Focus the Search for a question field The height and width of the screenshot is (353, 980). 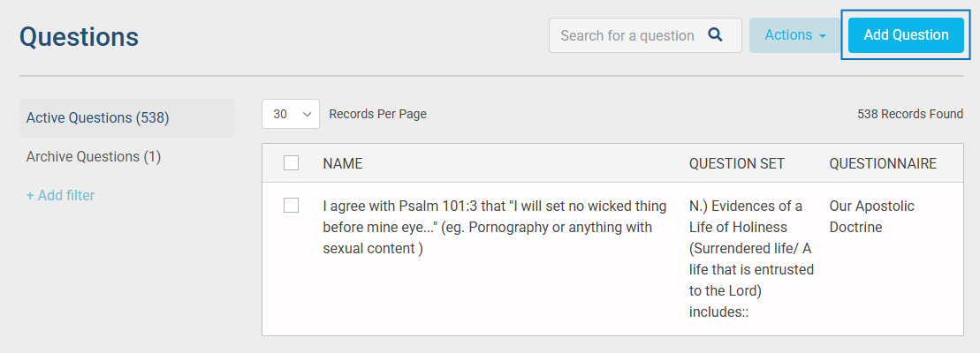point(627,35)
